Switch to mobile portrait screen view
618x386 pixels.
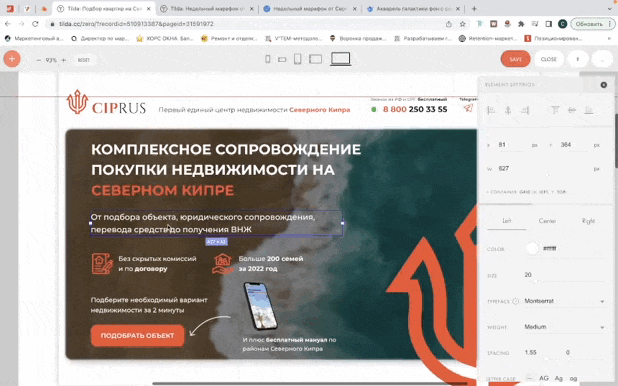[x=268, y=59]
